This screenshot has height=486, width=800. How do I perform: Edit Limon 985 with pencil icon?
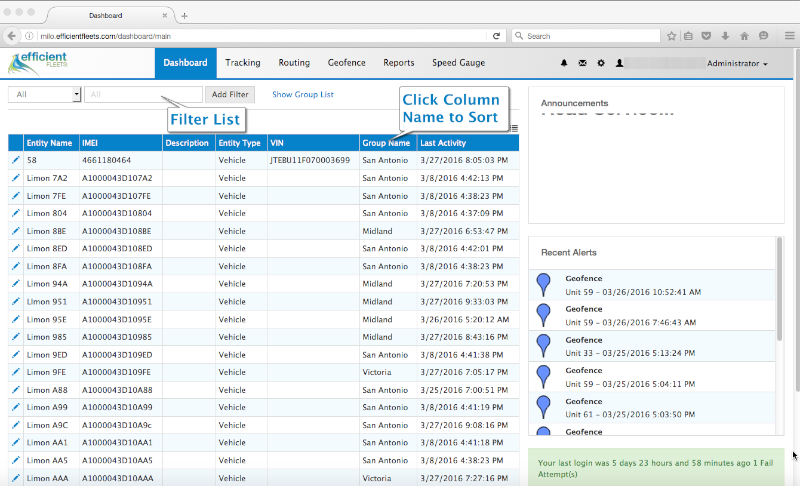click(16, 336)
